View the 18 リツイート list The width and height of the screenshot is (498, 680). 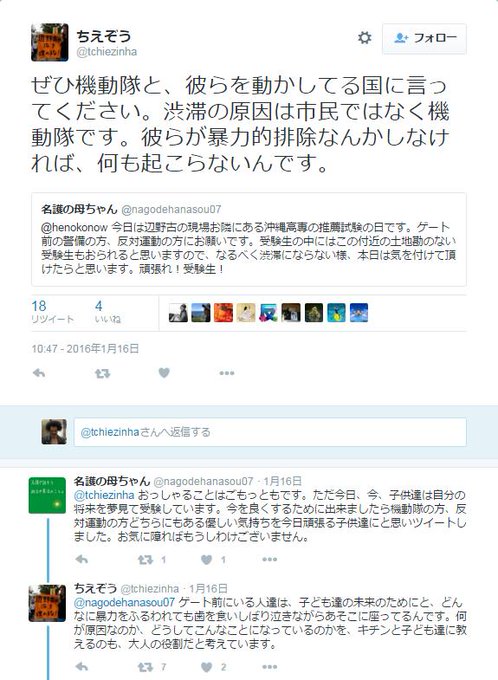[x=52, y=312]
